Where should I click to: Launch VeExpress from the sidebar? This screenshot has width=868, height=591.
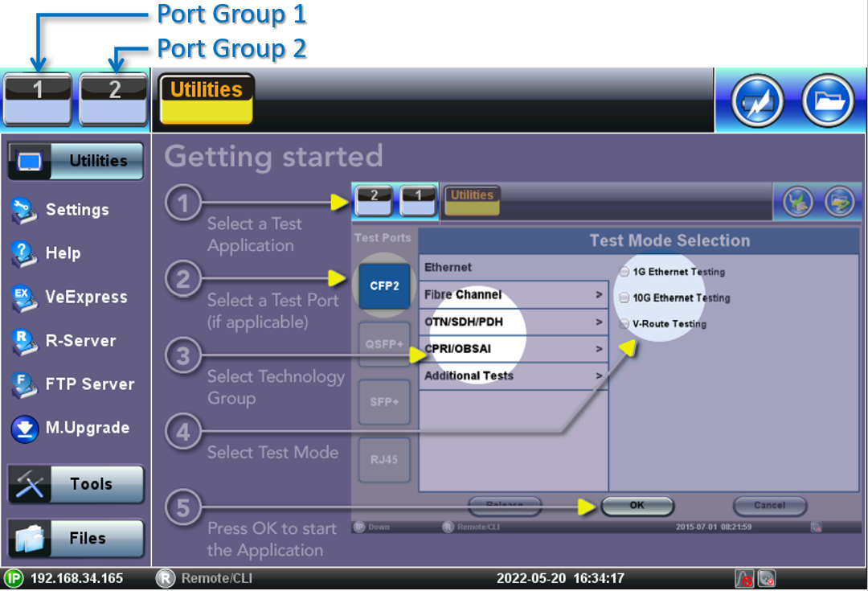click(x=24, y=298)
